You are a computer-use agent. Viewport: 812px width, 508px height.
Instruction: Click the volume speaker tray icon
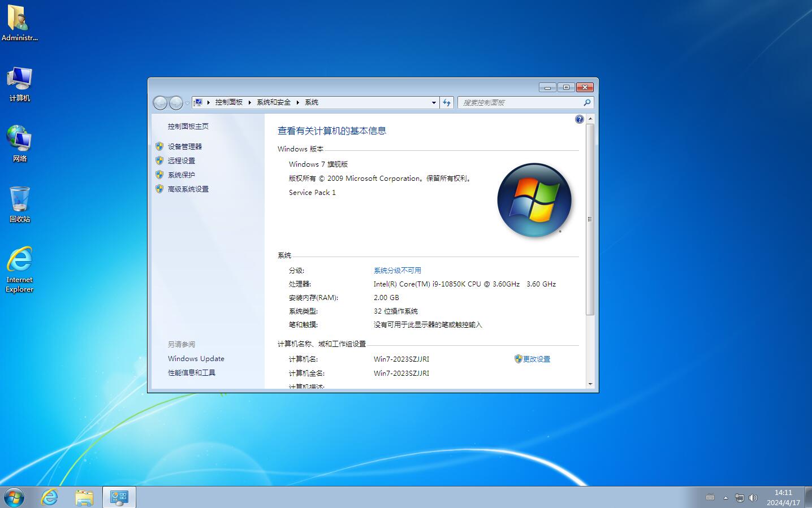point(753,498)
